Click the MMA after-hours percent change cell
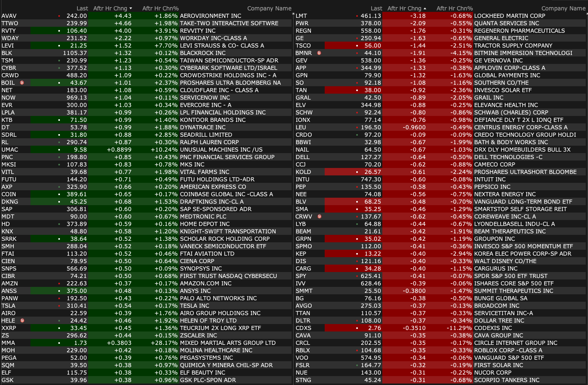This screenshot has height=385, width=588. click(x=164, y=343)
